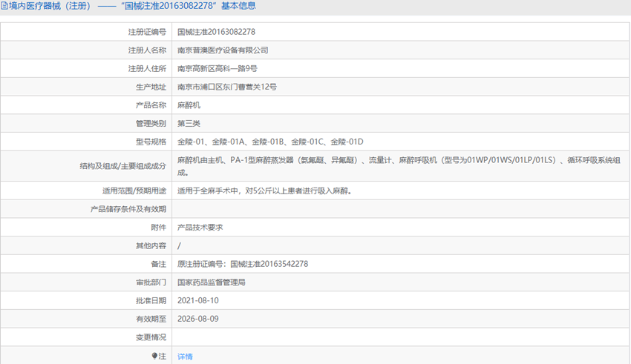Screen dimensions: 631x364
Task: Click the 附件 label
Action: (159, 228)
